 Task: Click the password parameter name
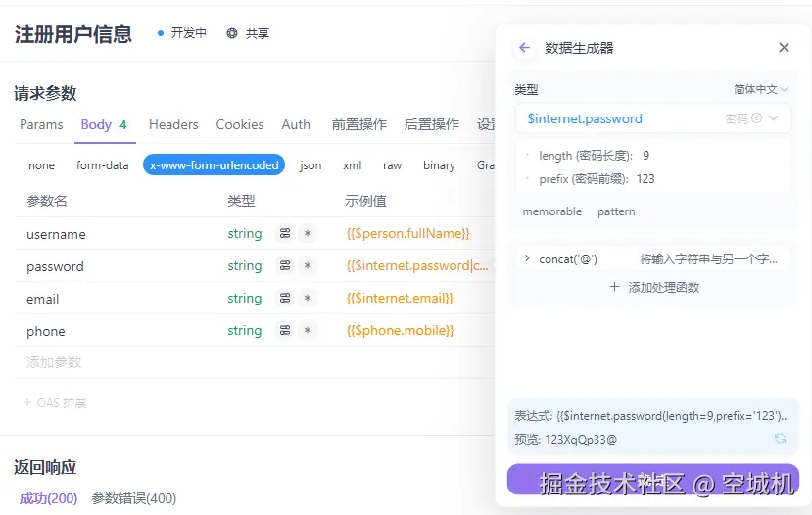[55, 267]
